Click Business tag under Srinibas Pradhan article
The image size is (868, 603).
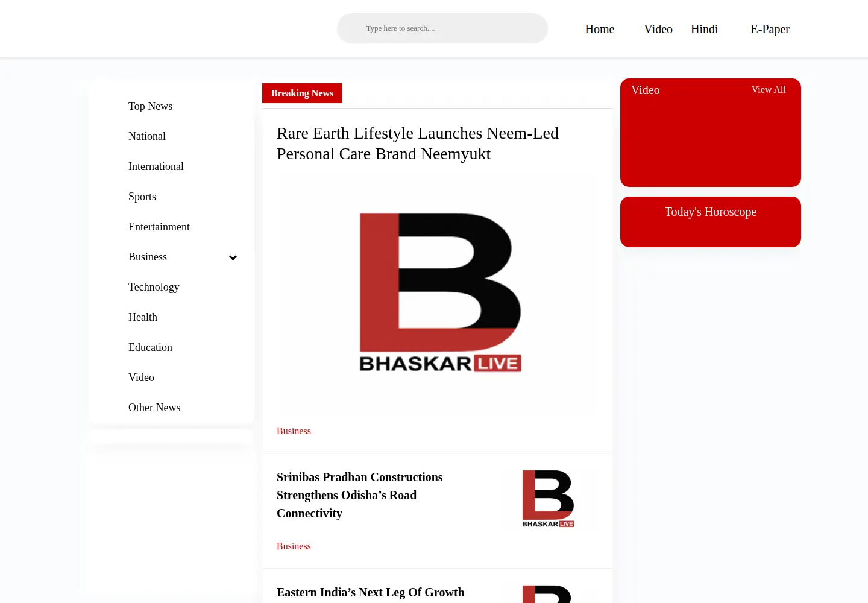click(x=294, y=546)
